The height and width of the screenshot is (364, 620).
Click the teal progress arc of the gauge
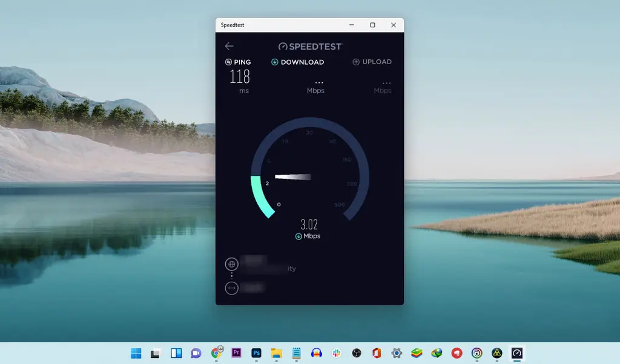click(260, 197)
